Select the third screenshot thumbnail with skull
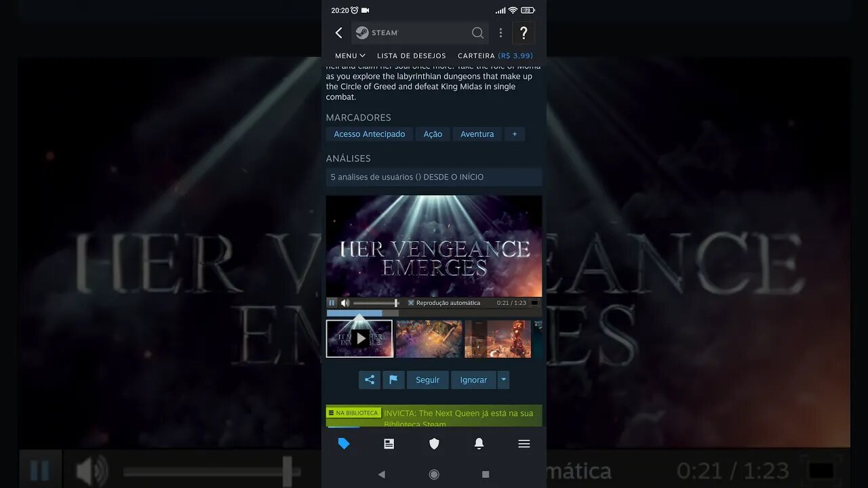This screenshot has height=488, width=868. point(498,338)
